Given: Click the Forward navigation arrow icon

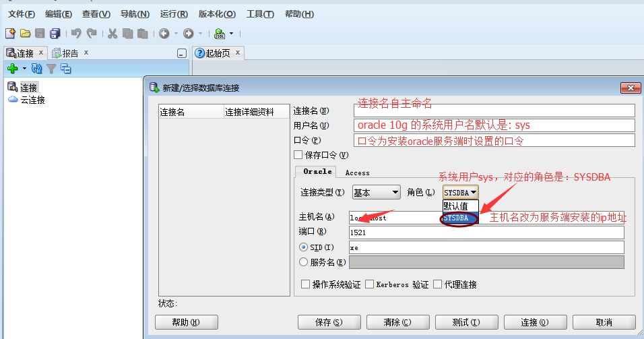Looking at the screenshot, I should point(188,33).
